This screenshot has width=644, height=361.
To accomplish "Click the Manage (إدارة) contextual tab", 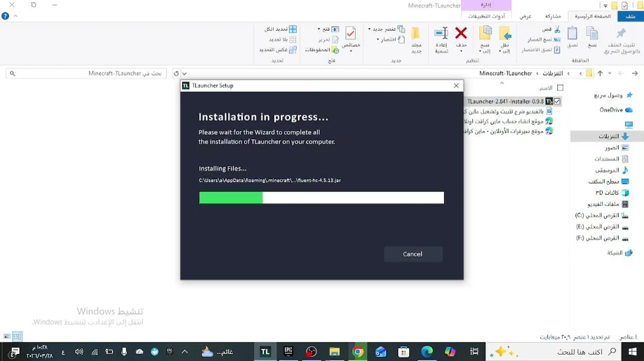I will click(486, 5).
